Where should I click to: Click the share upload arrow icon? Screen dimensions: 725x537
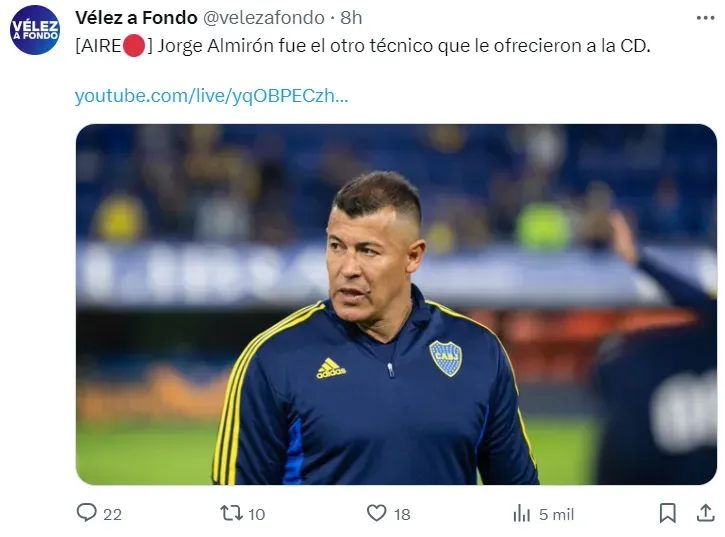[x=706, y=513]
